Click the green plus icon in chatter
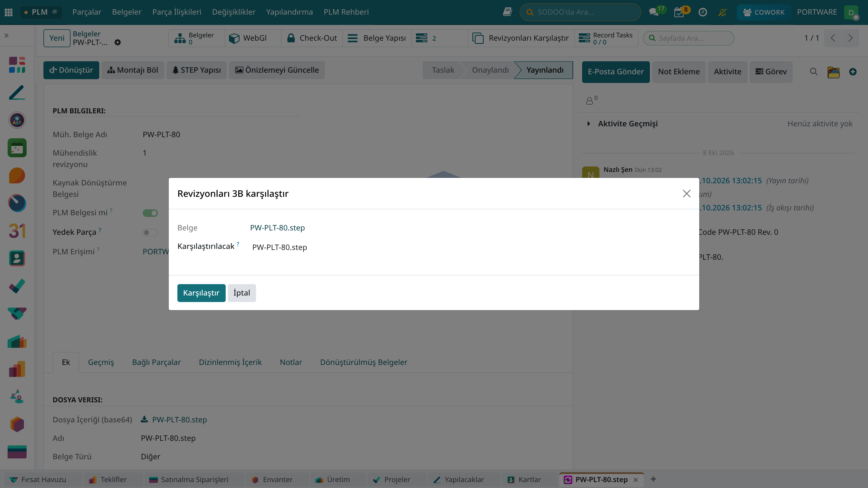 (853, 71)
